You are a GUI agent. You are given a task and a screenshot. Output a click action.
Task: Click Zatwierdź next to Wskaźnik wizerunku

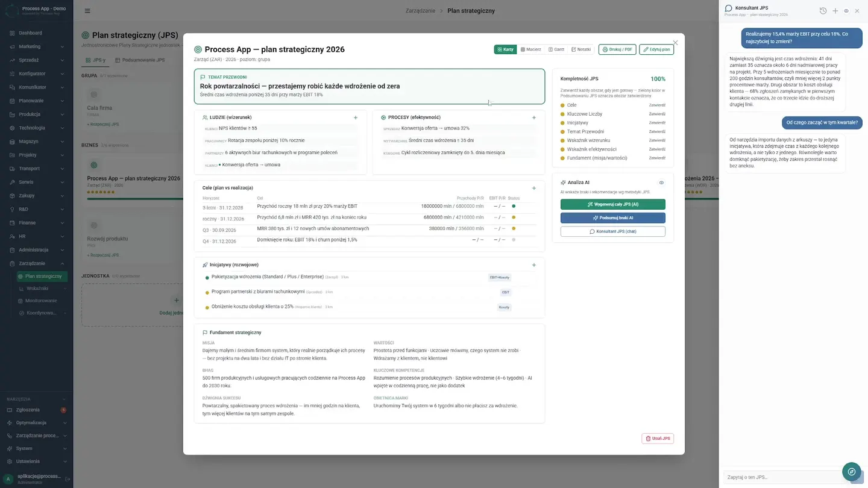pyautogui.click(x=657, y=140)
